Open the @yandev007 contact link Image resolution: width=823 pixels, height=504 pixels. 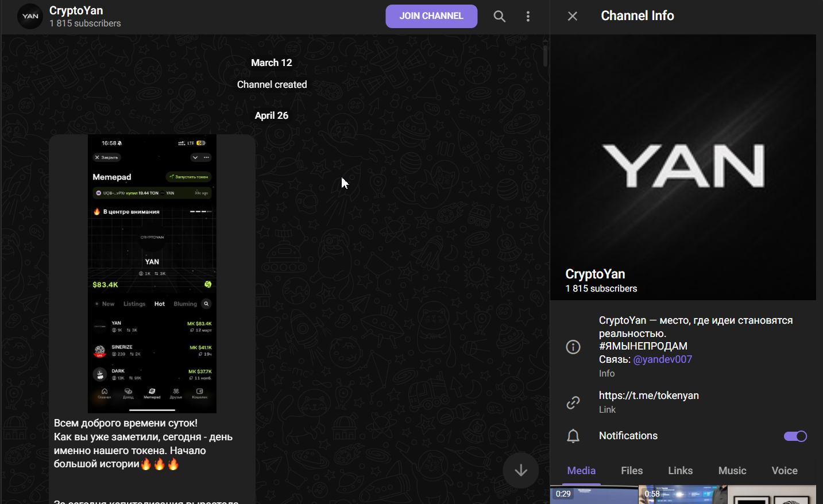pyautogui.click(x=662, y=359)
